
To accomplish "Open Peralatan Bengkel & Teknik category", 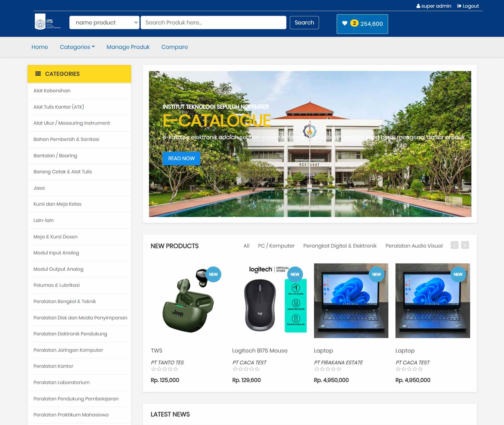I will click(x=79, y=301).
